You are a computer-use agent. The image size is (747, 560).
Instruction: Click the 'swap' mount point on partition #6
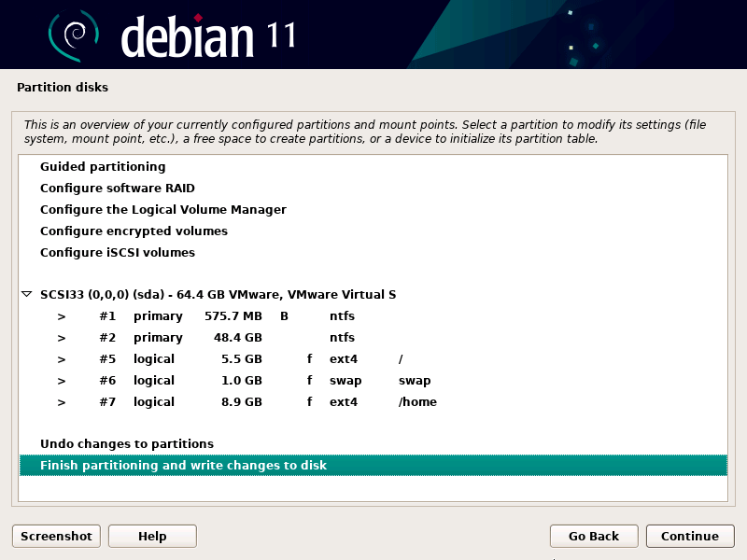pyautogui.click(x=415, y=381)
